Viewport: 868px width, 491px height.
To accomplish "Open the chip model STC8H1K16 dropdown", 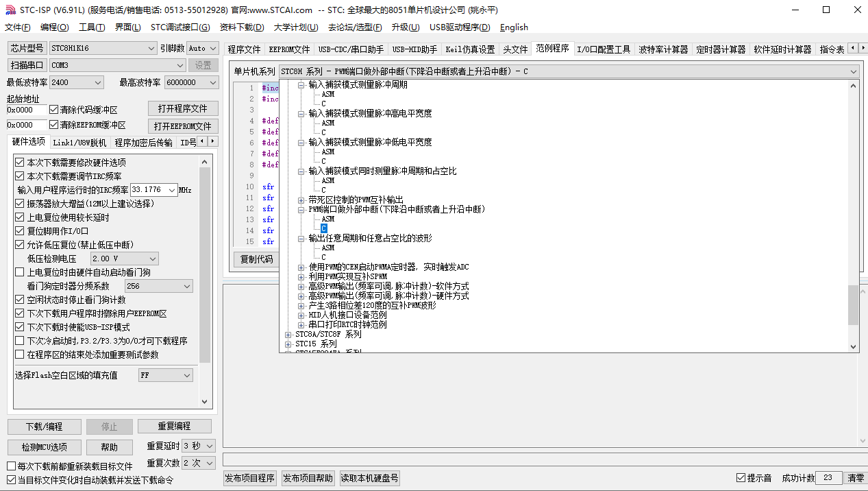I will point(103,48).
